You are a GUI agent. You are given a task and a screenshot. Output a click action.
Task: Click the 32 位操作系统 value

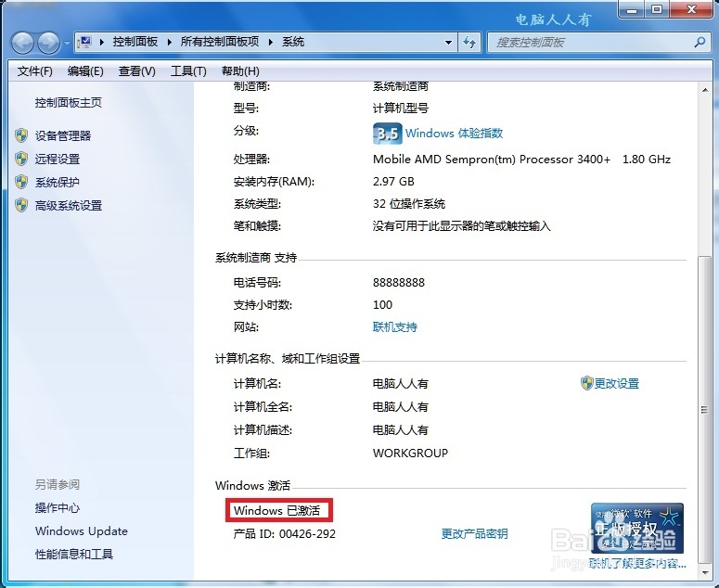pyautogui.click(x=409, y=204)
